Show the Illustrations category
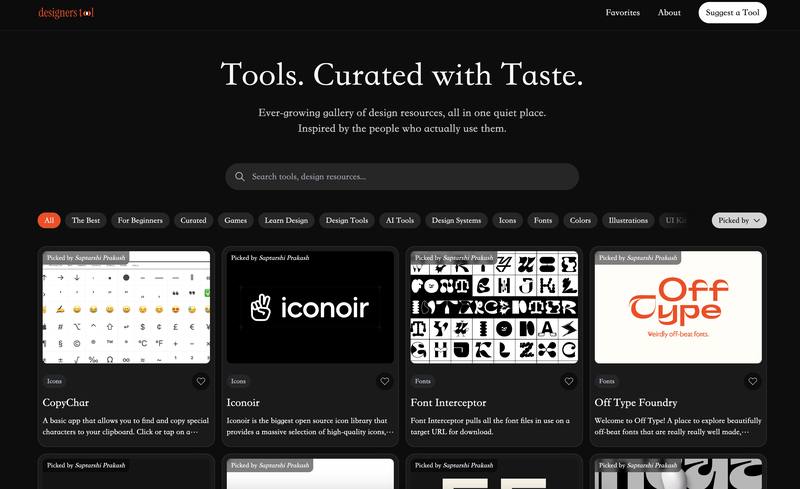Screen dimensions: 800x489 [x=628, y=221]
